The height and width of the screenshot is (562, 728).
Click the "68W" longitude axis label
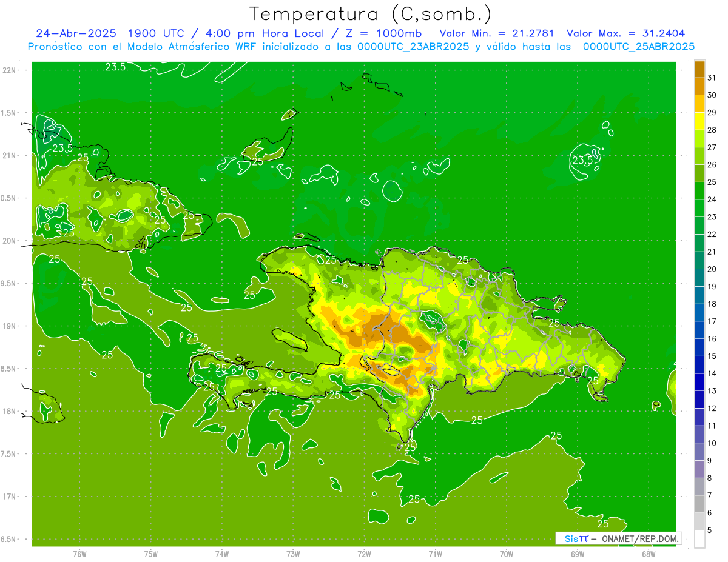[649, 554]
